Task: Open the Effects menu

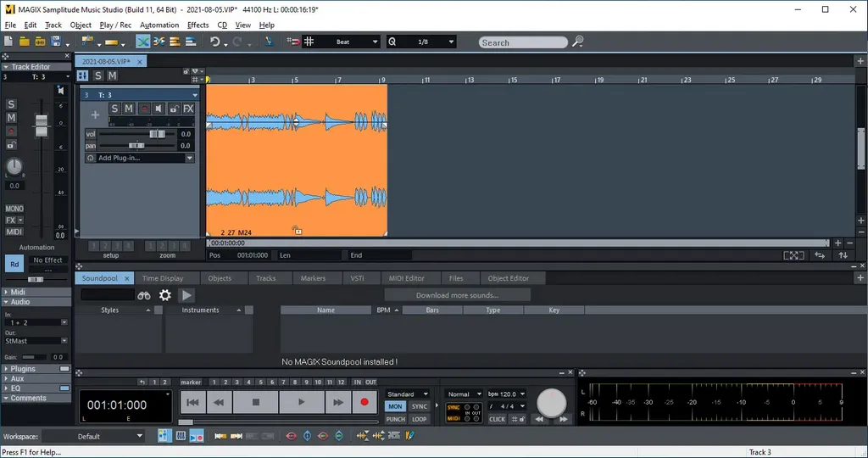Action: 198,25
